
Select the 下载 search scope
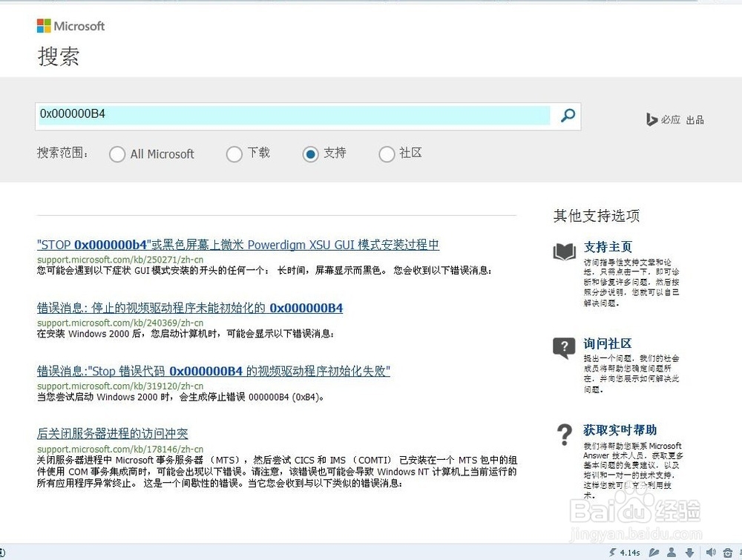pos(234,154)
